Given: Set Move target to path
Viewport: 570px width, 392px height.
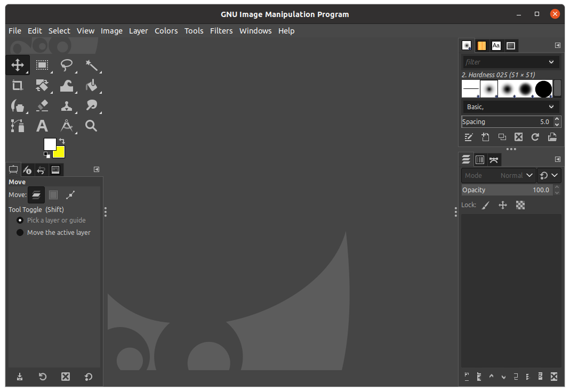Looking at the screenshot, I should click(x=70, y=195).
